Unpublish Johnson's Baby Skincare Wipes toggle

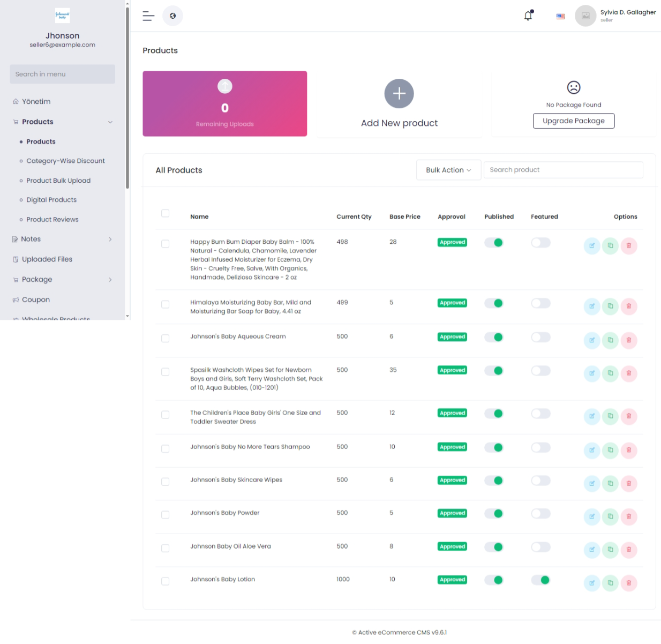[x=494, y=481]
